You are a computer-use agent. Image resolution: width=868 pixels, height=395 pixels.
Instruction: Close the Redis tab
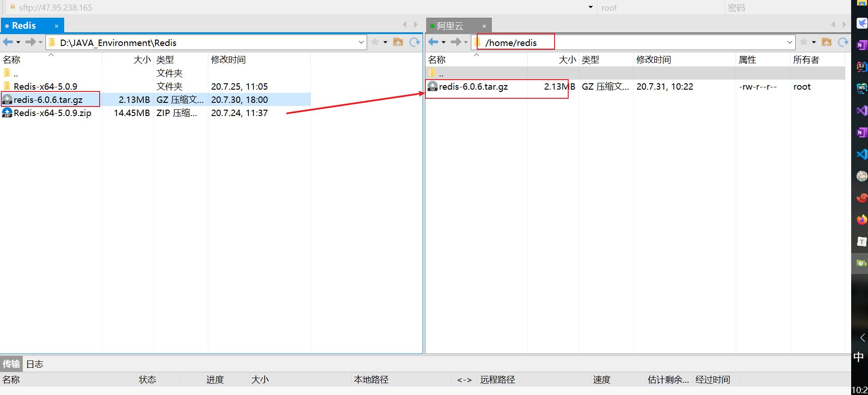tap(57, 26)
